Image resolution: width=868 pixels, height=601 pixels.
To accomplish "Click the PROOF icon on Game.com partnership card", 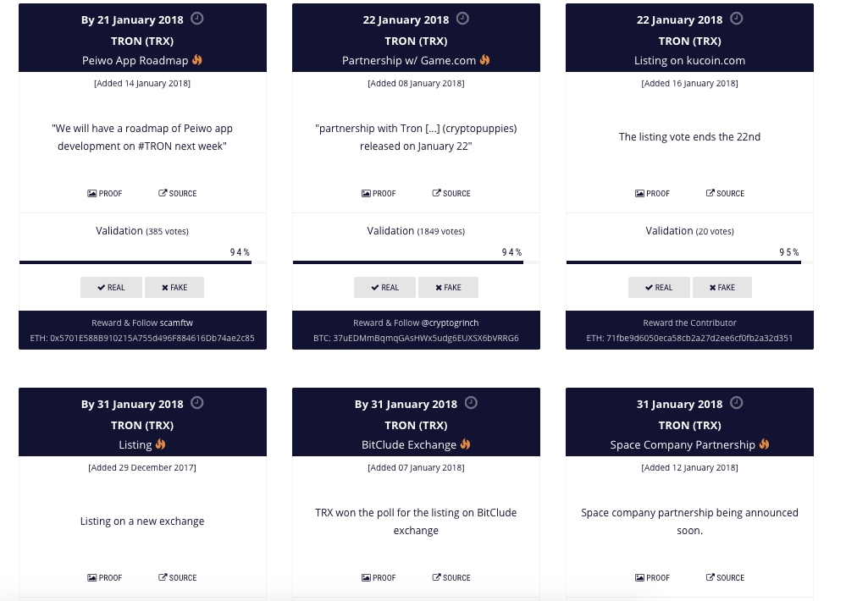I will click(x=367, y=193).
